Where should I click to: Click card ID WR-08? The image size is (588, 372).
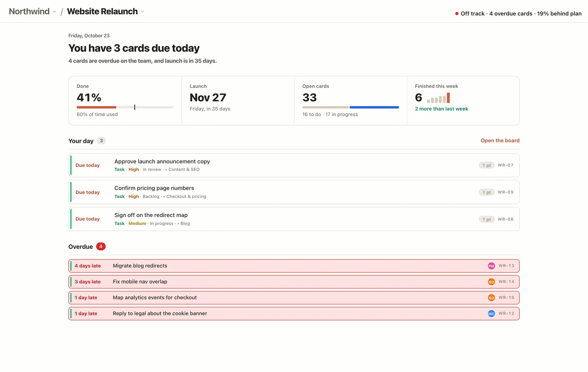tap(505, 219)
